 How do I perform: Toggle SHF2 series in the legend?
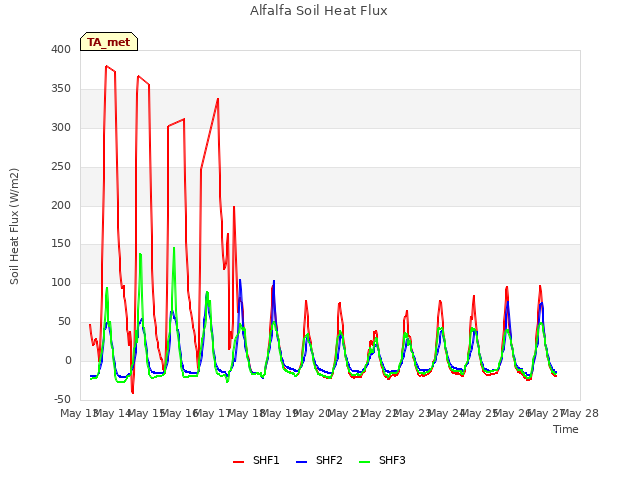coord(319,460)
